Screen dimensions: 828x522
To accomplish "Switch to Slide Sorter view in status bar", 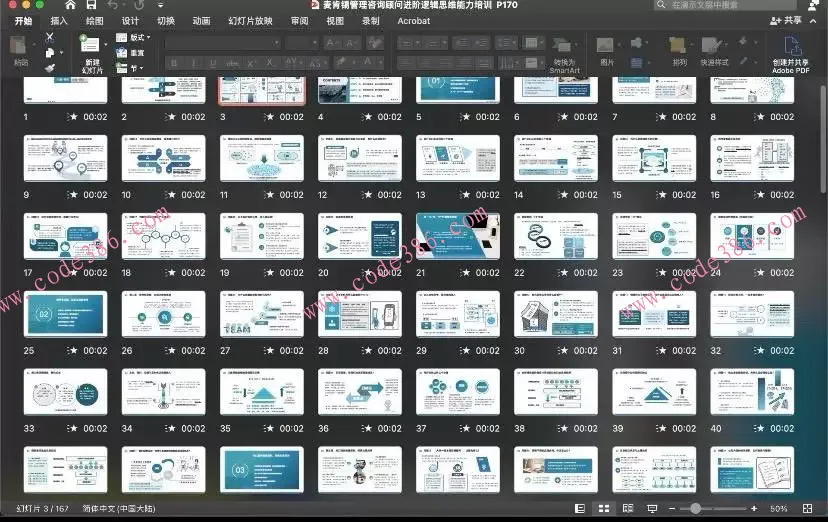I will (604, 508).
